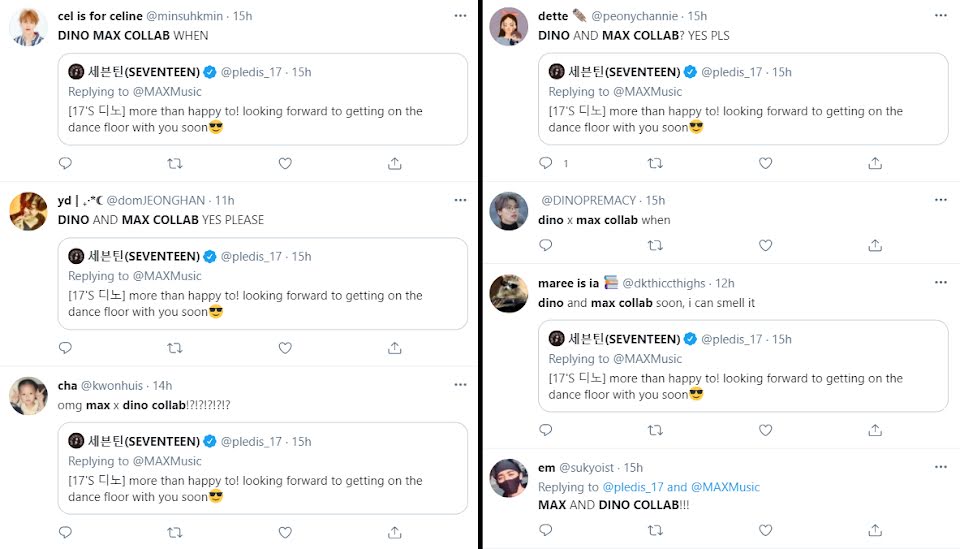
Task: Open cha's profile avatar
Action: click(29, 396)
